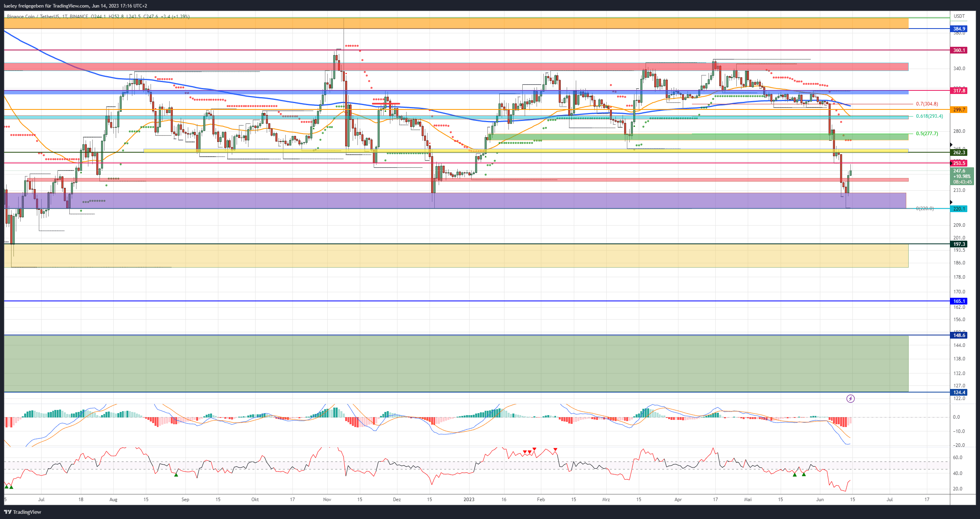The height and width of the screenshot is (519, 980).
Task: Click the green triangle RSI marker near Sep
Action: tap(176, 474)
